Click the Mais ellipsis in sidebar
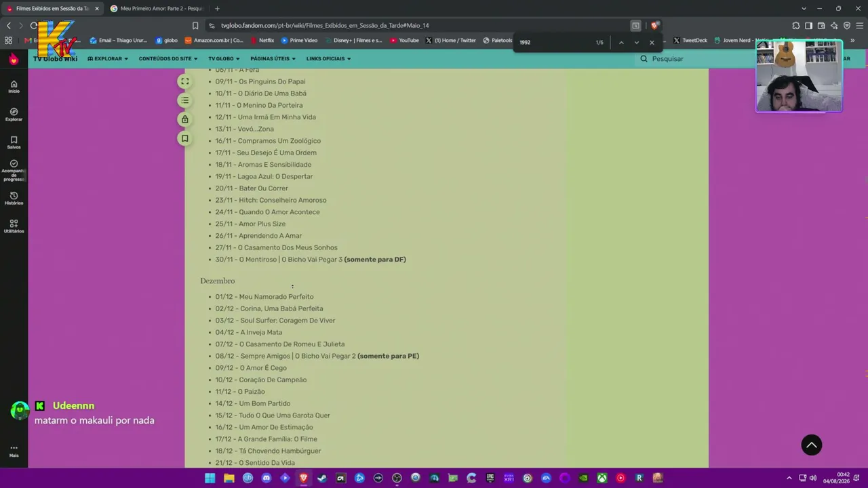Image resolution: width=868 pixels, height=488 pixels. pyautogui.click(x=14, y=451)
